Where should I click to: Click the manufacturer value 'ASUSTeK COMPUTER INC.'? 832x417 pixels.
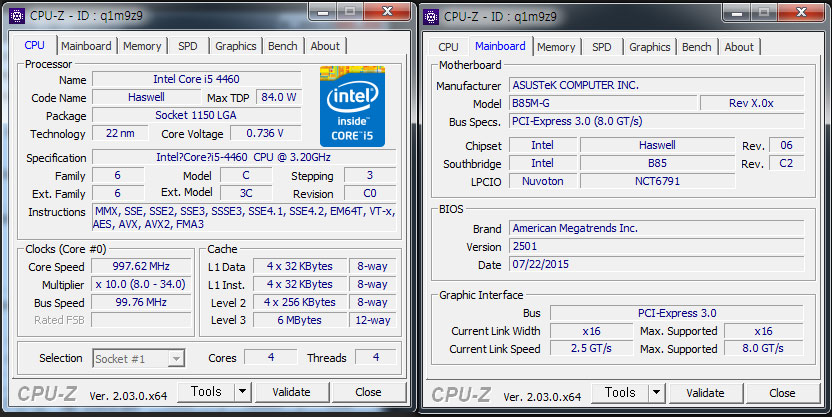click(656, 85)
